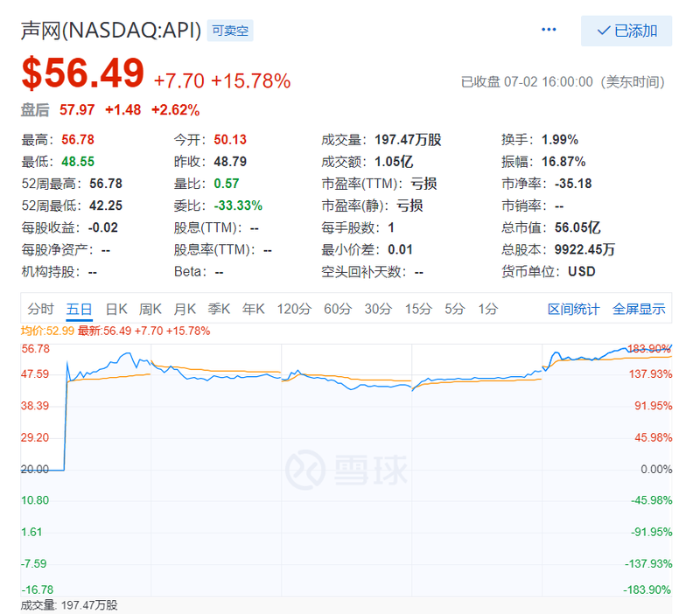
Task: Click the 成交量 value 197.47万股 in stats
Action: click(408, 140)
